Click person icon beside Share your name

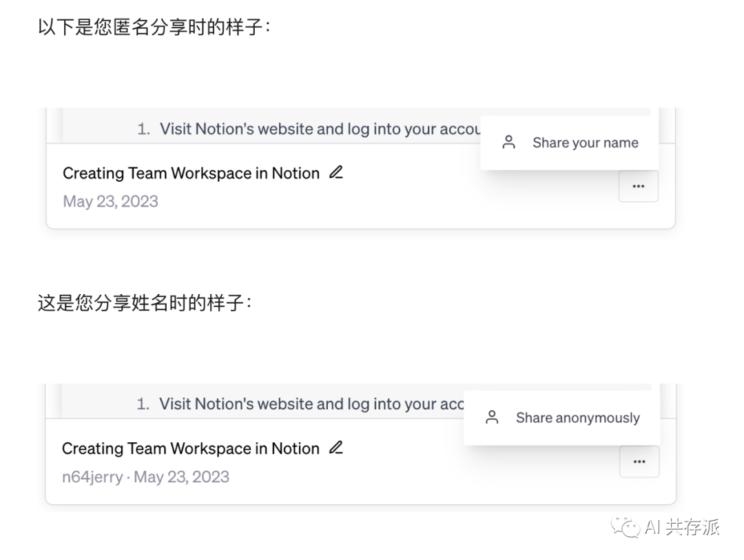pyautogui.click(x=509, y=143)
